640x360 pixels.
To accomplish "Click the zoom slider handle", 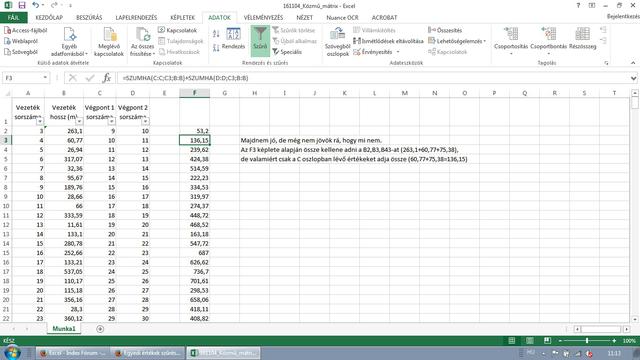I will tap(587, 340).
